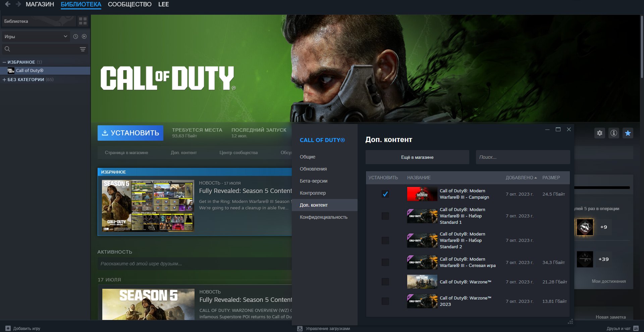The width and height of the screenshot is (644, 332).
Task: Select Call of Duty® in library list
Action: point(45,71)
